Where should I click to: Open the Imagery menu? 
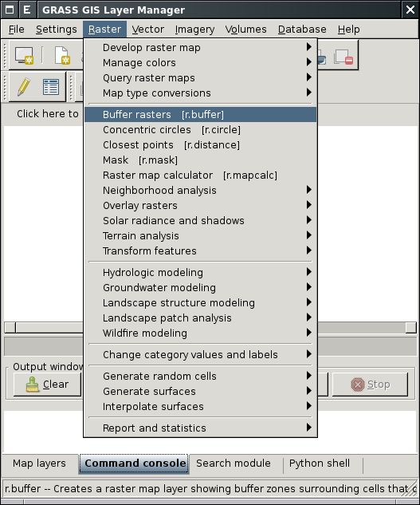(194, 30)
